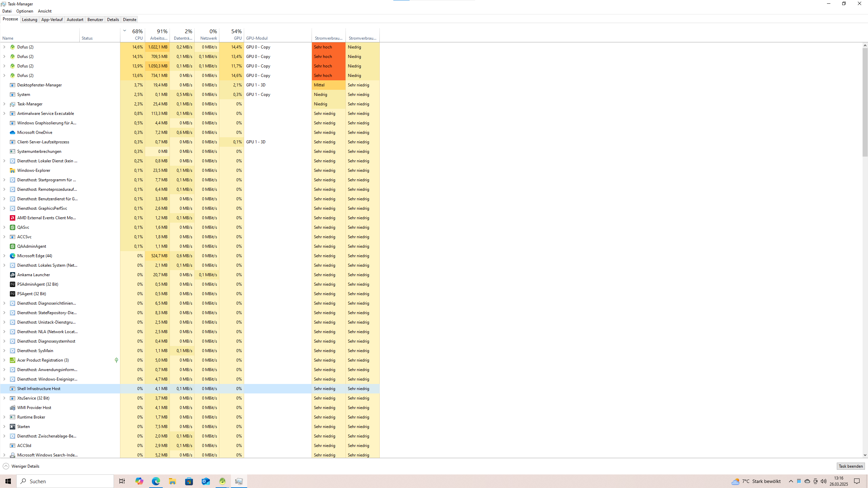Open the Optionen menu
The image size is (868, 488).
coord(25,11)
